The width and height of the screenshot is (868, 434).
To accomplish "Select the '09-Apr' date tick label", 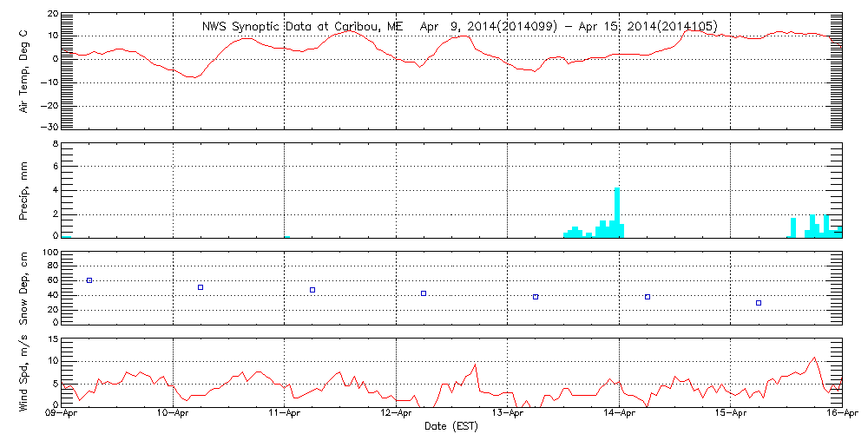I will 62,415.
